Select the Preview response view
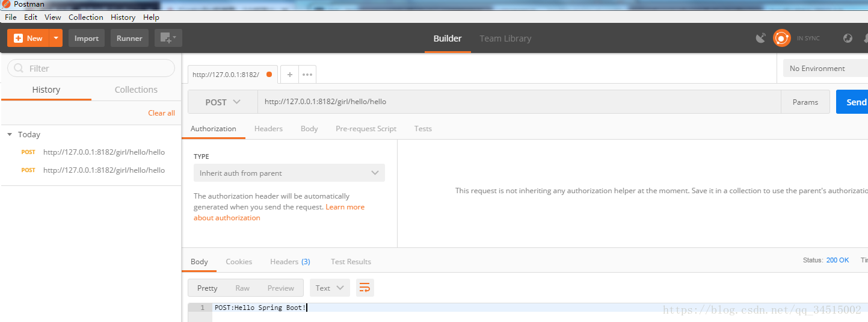This screenshot has width=868, height=322. tap(281, 288)
